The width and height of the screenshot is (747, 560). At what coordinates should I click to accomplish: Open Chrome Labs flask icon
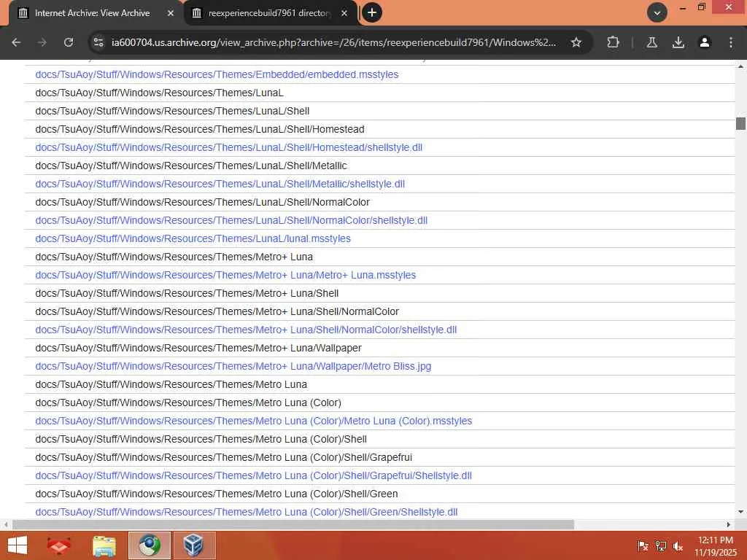(x=652, y=42)
